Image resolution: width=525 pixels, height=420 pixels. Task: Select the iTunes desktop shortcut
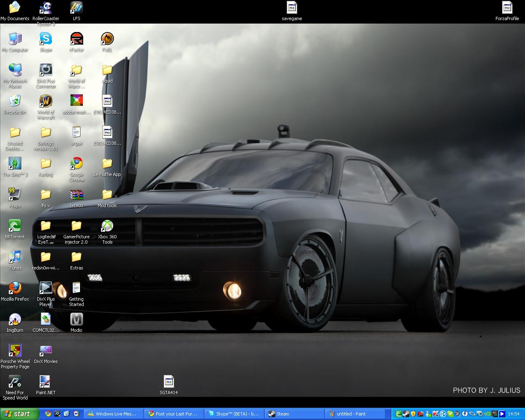pos(15,260)
